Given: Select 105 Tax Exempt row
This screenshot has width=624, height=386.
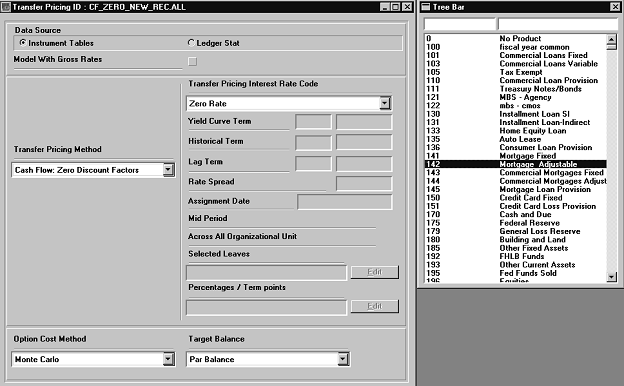Looking at the screenshot, I should pos(516,72).
